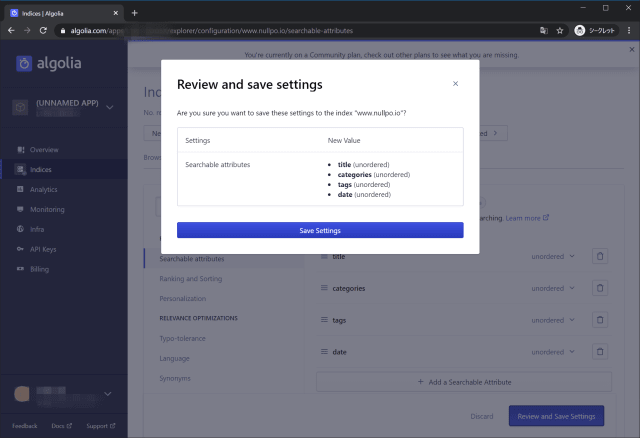Click the user avatar in the sidebar
The width and height of the screenshot is (640, 438).
pyautogui.click(x=22, y=394)
